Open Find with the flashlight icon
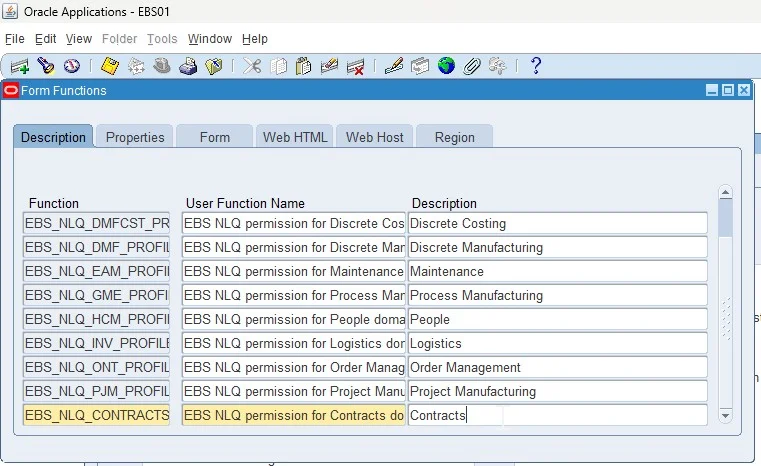Image resolution: width=761 pixels, height=466 pixels. click(46, 66)
